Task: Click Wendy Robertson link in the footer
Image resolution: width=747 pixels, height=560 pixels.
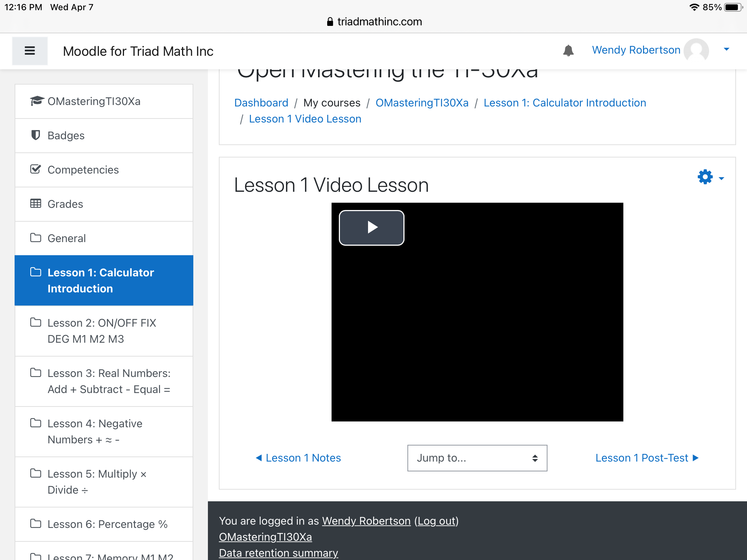Action: 366,521
